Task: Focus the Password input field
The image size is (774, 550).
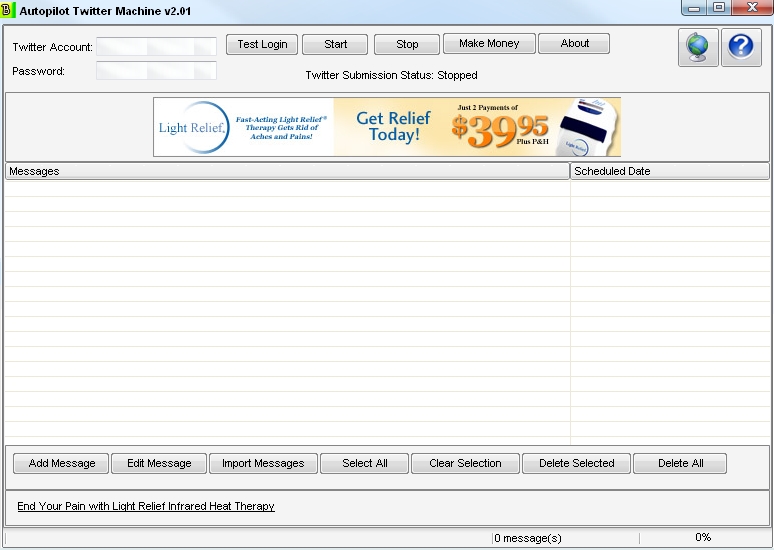Action: coord(156,71)
